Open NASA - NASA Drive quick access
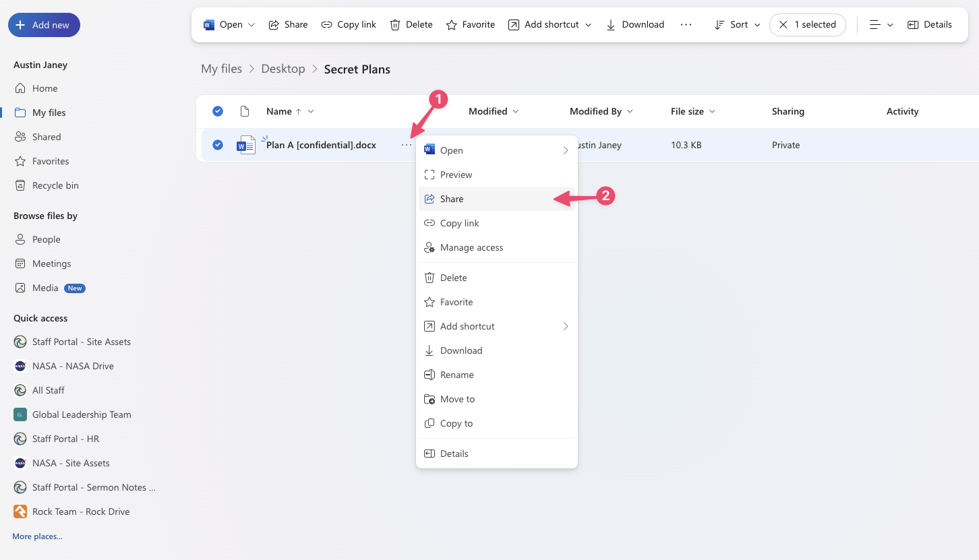 coord(73,366)
